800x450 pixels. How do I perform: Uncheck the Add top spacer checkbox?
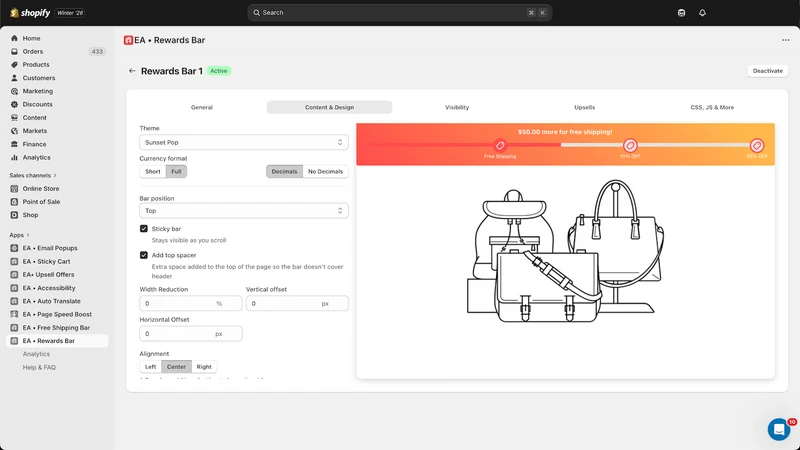click(x=144, y=255)
